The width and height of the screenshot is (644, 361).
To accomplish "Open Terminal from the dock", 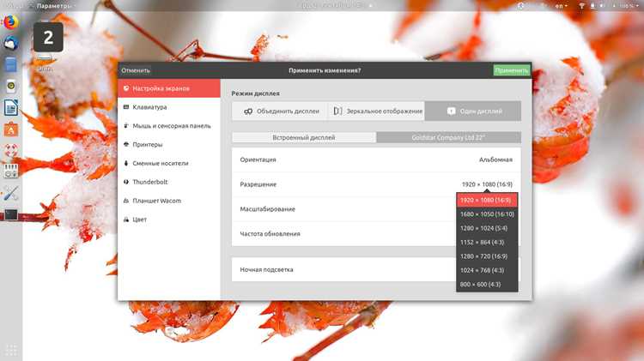I will click(10, 214).
